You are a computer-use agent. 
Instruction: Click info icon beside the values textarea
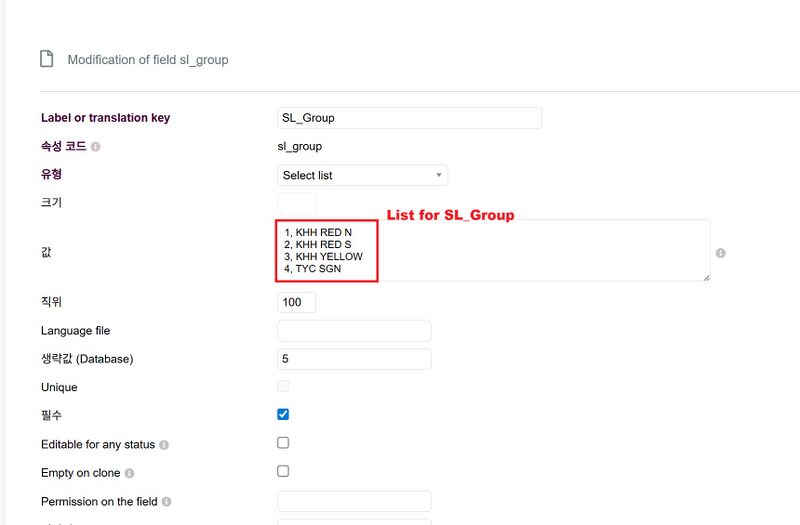click(x=720, y=253)
